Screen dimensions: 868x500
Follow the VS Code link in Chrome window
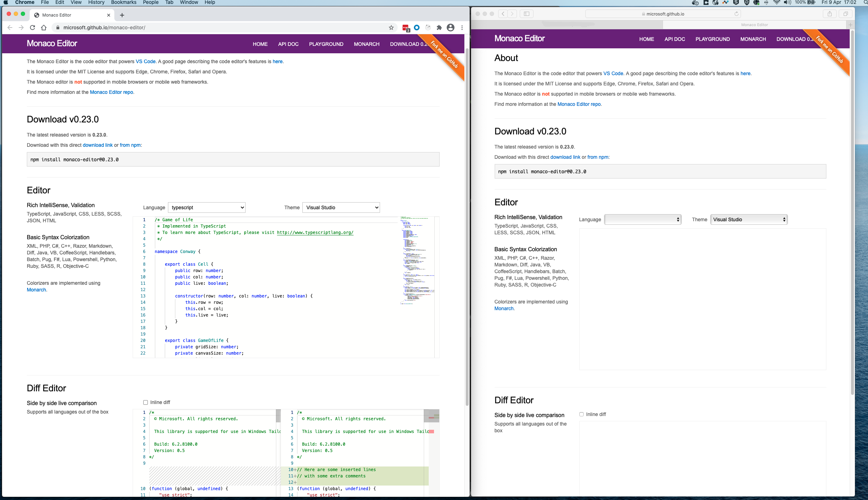(x=146, y=61)
